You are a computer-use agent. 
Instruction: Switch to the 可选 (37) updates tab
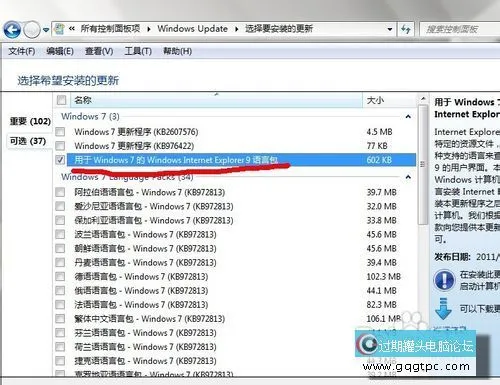[x=28, y=141]
